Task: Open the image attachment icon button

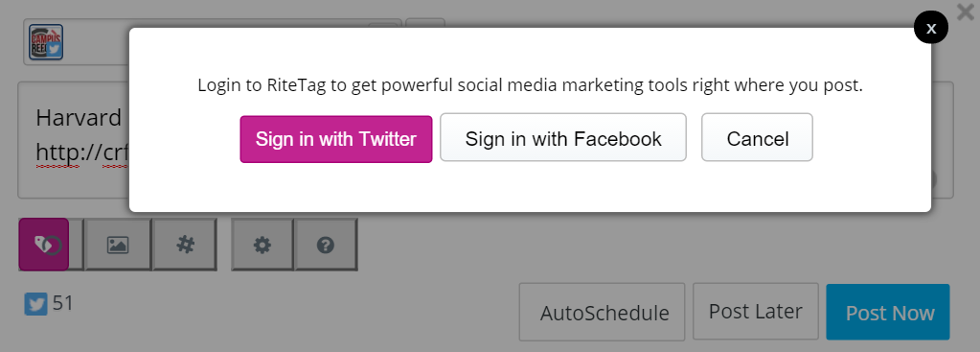Action: (118, 245)
